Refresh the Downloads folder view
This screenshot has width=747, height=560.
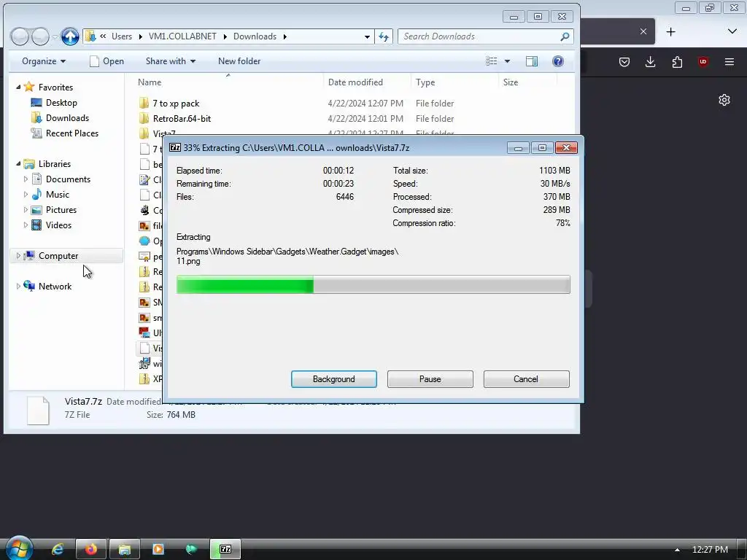pos(384,36)
